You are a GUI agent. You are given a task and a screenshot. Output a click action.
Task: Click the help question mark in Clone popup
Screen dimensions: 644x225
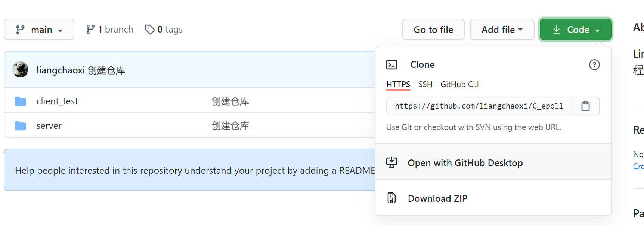tap(594, 65)
